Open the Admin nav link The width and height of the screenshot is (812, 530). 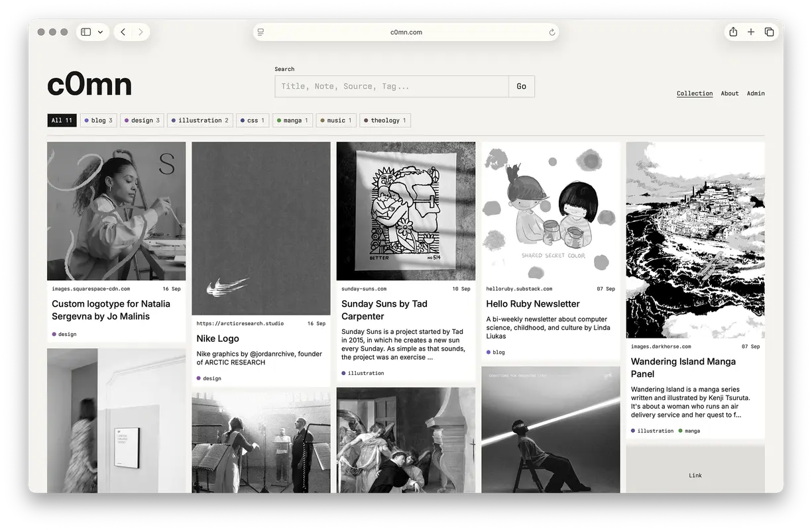pyautogui.click(x=756, y=93)
